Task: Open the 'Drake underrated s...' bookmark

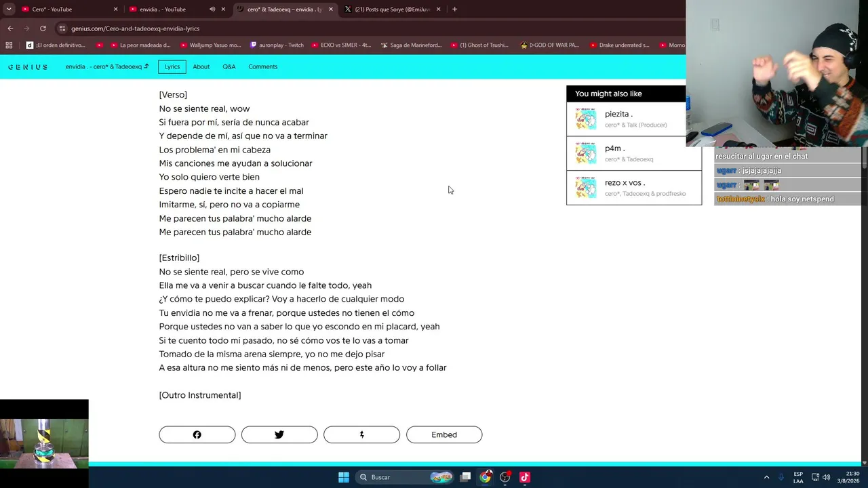Action: click(x=619, y=45)
